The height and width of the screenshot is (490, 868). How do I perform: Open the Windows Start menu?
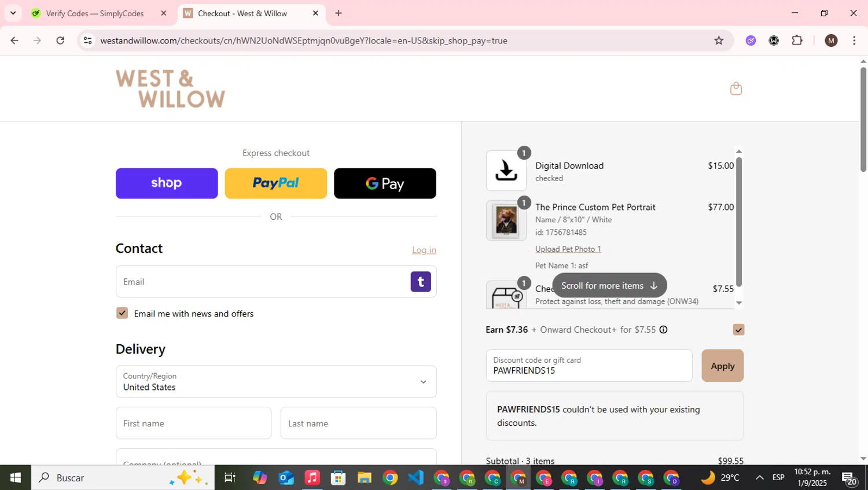click(x=16, y=478)
